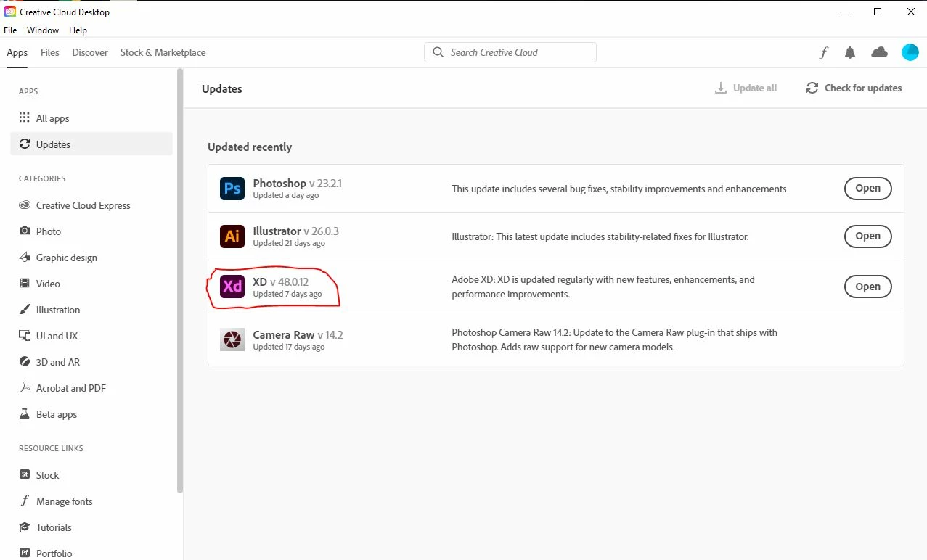Minimize the Creative Cloud Desktop window

pyautogui.click(x=845, y=12)
